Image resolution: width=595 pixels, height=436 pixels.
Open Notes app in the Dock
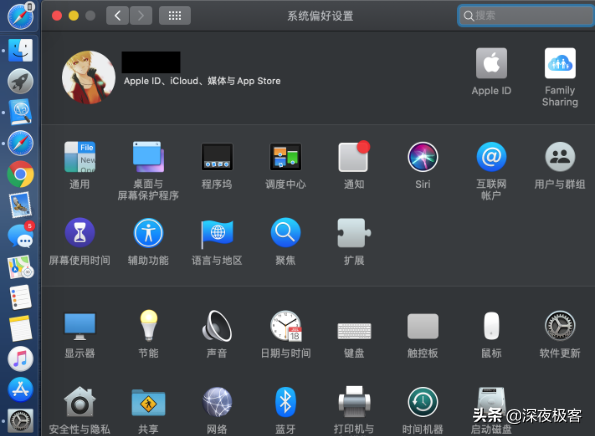20,328
